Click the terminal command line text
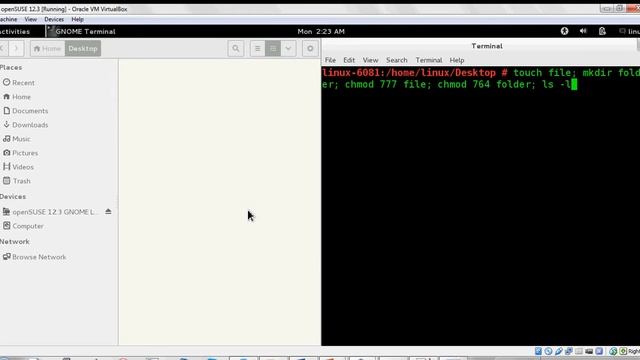Image resolution: width=640 pixels, height=360 pixels. (x=481, y=78)
